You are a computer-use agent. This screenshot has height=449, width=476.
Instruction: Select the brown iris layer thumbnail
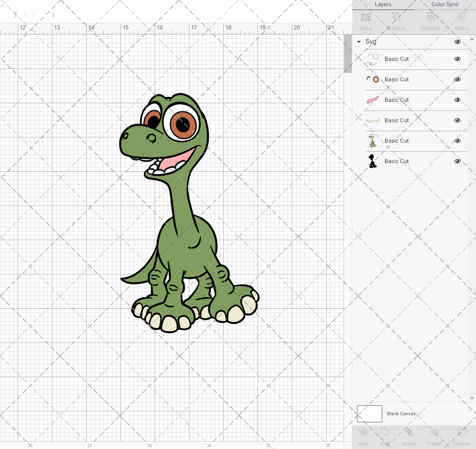pyautogui.click(x=373, y=79)
